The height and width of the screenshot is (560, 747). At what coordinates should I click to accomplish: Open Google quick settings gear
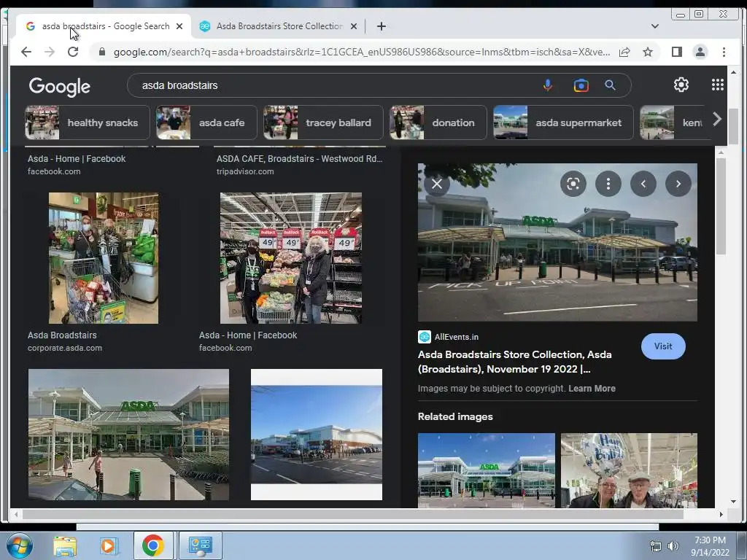(x=681, y=85)
